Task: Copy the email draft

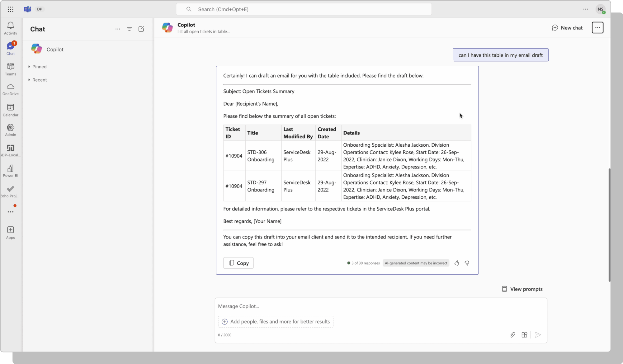Action: tap(238, 263)
